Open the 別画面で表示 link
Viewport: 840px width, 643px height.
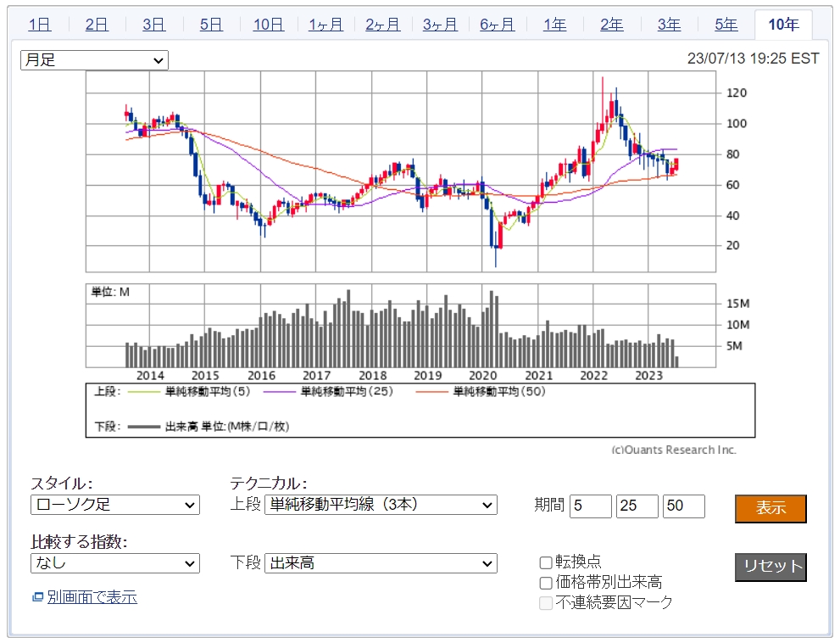click(92, 597)
